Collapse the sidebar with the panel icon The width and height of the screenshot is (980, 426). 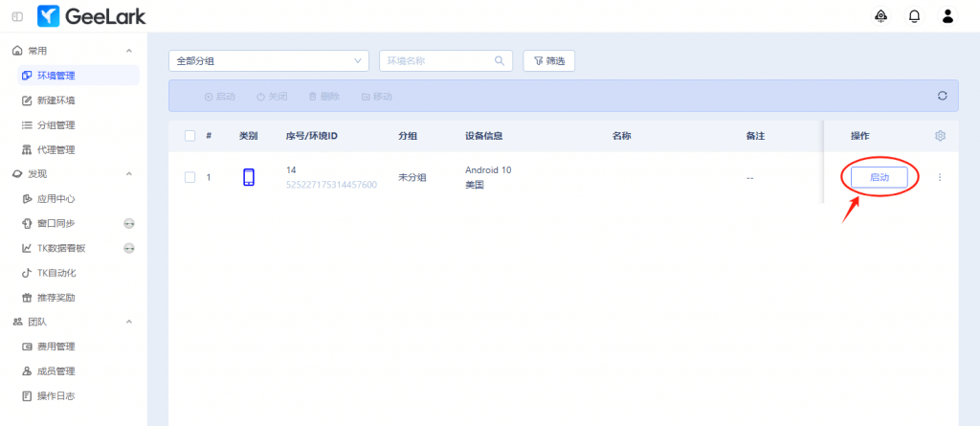point(17,16)
